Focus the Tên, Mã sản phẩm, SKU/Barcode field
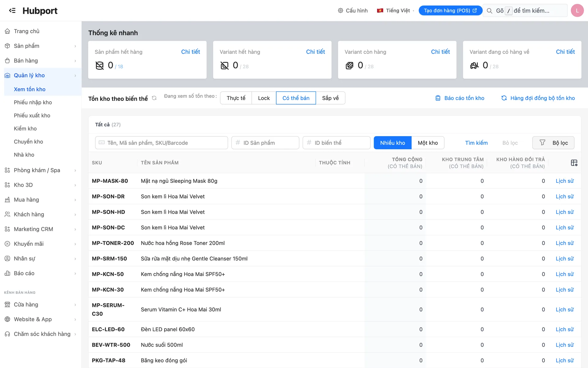 click(161, 143)
